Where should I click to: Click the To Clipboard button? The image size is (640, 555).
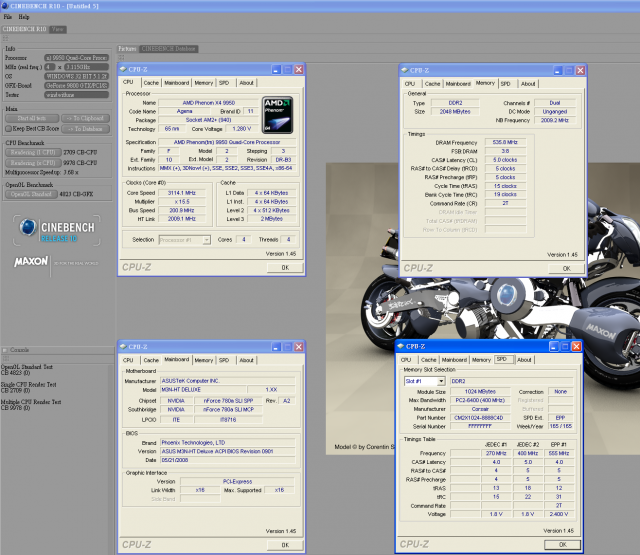[85, 118]
